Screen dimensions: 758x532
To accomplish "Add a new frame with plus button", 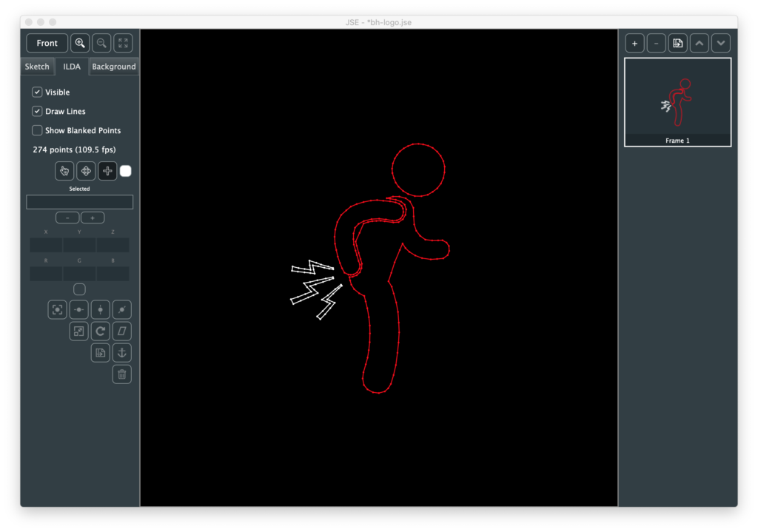I will 634,43.
